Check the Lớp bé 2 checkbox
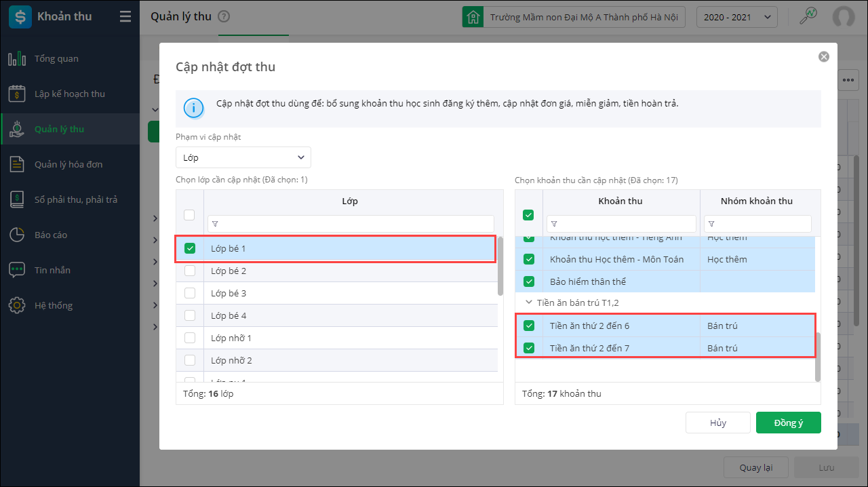This screenshot has height=487, width=868. (190, 271)
